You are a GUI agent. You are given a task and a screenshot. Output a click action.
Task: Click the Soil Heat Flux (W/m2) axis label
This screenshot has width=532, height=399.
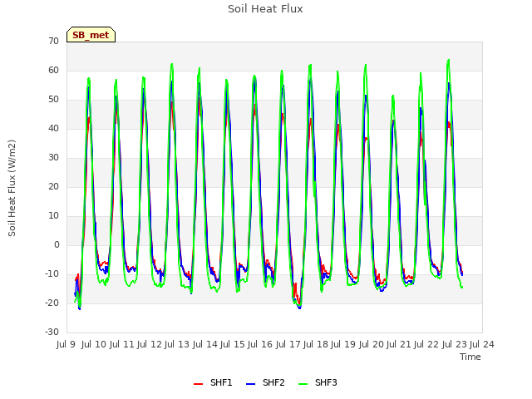[x=12, y=188]
